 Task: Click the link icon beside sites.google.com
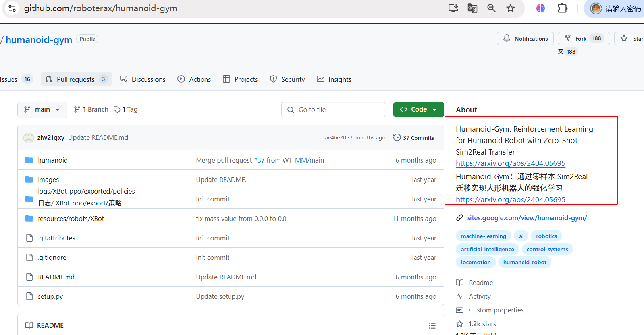(x=459, y=218)
